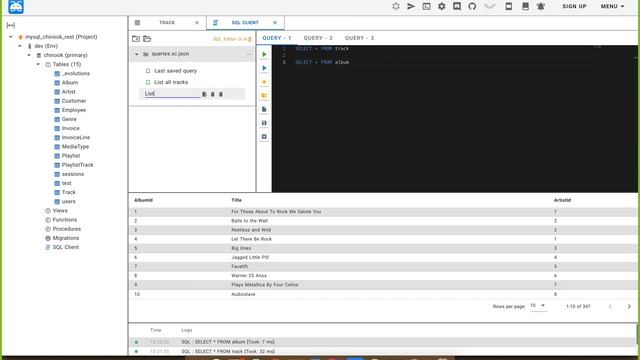640x360 pixels.
Task: Click the chat bubble icon in top toolbar
Action: (x=457, y=6)
